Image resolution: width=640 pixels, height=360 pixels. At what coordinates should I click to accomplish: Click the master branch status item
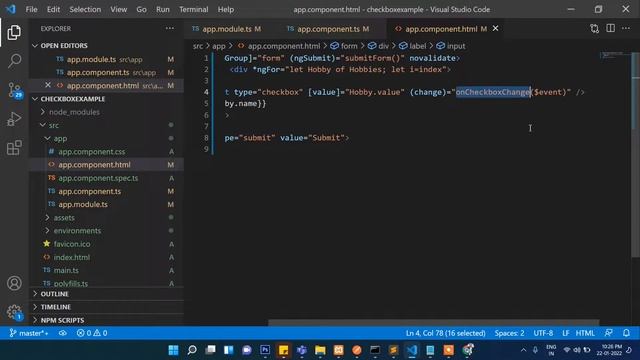(x=29, y=333)
